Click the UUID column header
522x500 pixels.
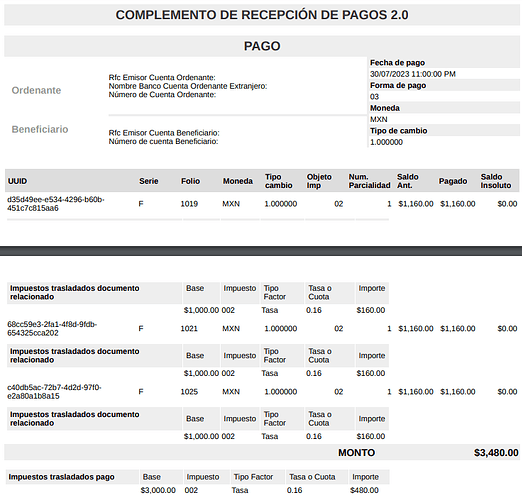click(17, 181)
